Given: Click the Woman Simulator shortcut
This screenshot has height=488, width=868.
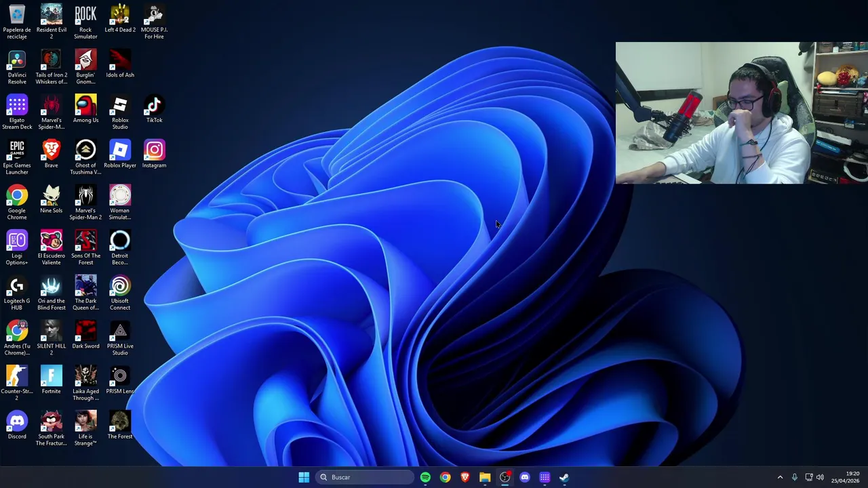Looking at the screenshot, I should point(120,203).
